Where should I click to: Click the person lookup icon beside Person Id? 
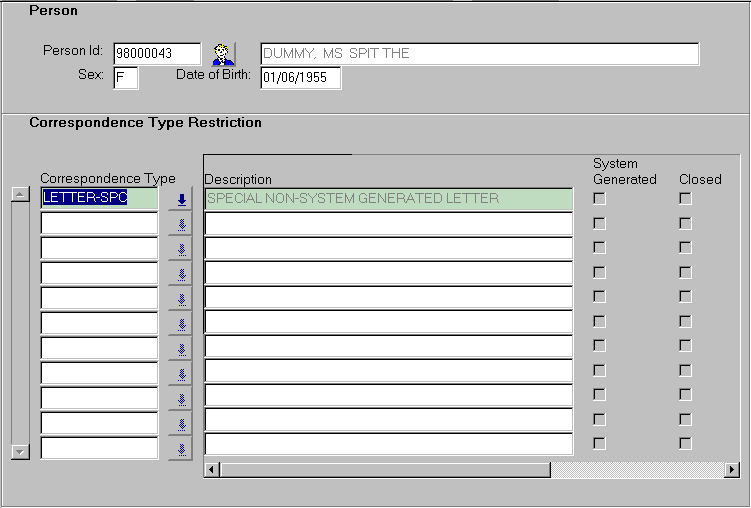point(222,54)
